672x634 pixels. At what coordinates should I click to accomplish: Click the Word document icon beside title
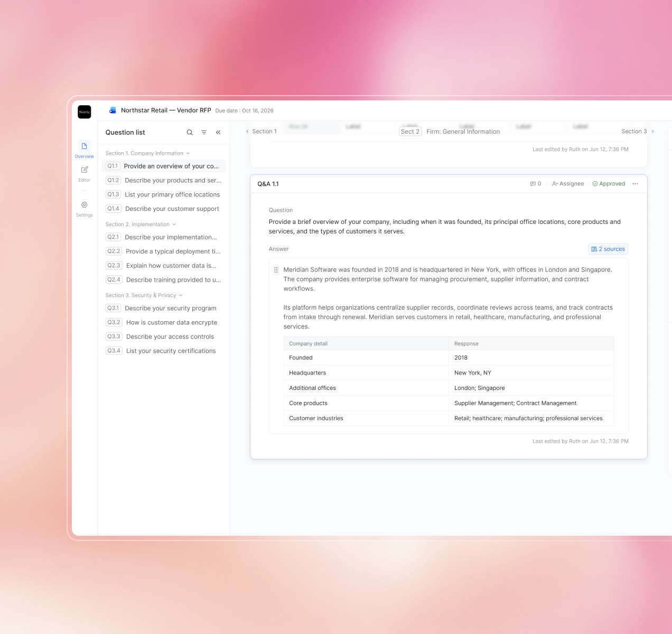click(113, 110)
